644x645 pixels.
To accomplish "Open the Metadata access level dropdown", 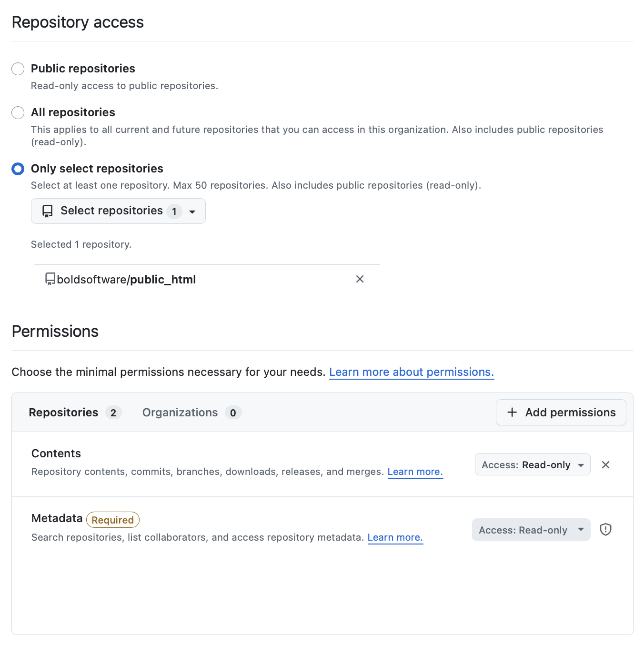I will (531, 530).
